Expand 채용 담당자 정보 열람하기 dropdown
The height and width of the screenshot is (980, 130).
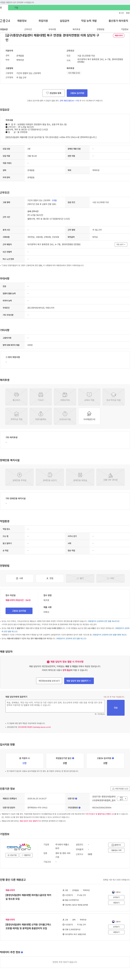[x=79, y=681]
